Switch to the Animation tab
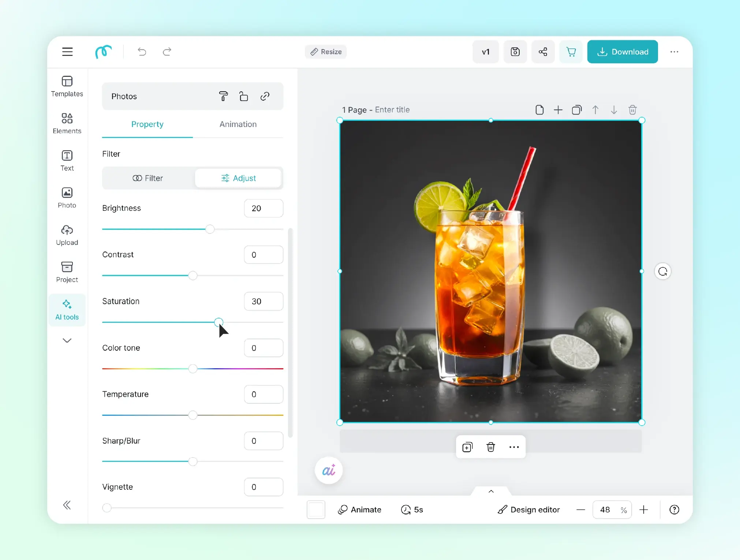Image resolution: width=740 pixels, height=560 pixels. (238, 124)
